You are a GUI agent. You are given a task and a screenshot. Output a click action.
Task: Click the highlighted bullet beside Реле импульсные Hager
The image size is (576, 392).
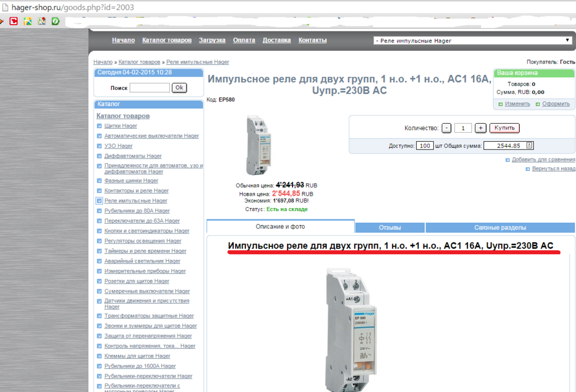pyautogui.click(x=99, y=201)
